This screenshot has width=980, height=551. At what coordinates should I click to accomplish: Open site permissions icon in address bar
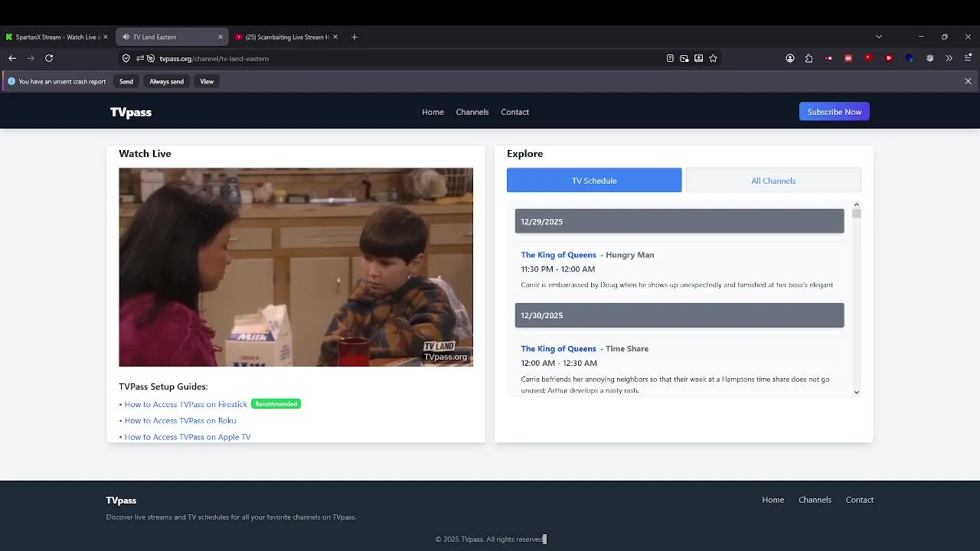tap(140, 58)
